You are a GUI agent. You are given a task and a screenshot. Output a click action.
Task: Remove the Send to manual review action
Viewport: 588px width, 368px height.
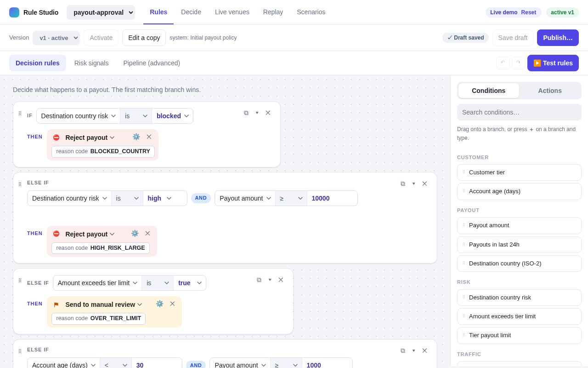click(x=172, y=304)
